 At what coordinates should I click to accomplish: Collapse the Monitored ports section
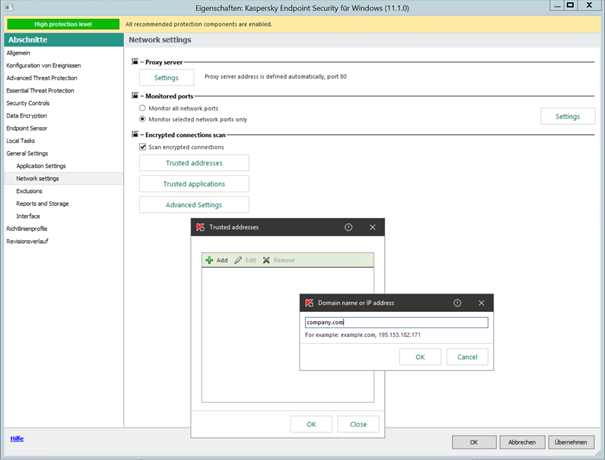tap(135, 96)
